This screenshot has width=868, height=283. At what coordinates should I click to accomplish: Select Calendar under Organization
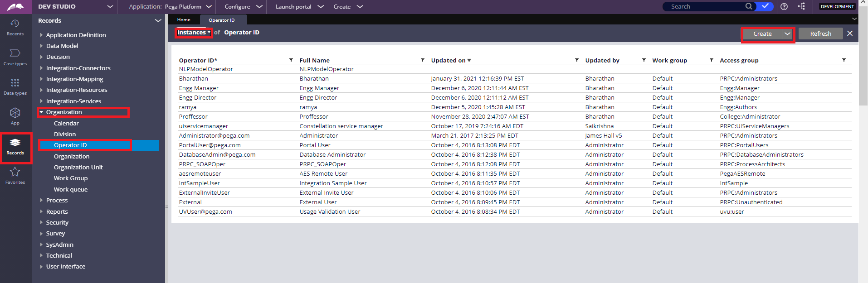click(66, 123)
